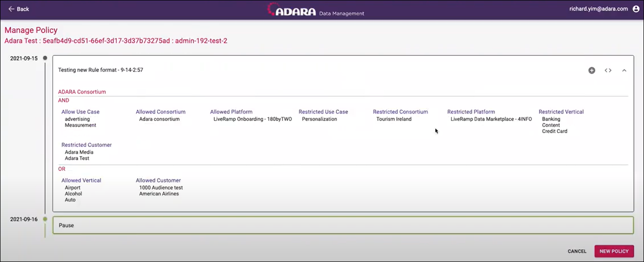This screenshot has width=644, height=262.
Task: Select the 'advertising' use case value
Action: coord(78,119)
